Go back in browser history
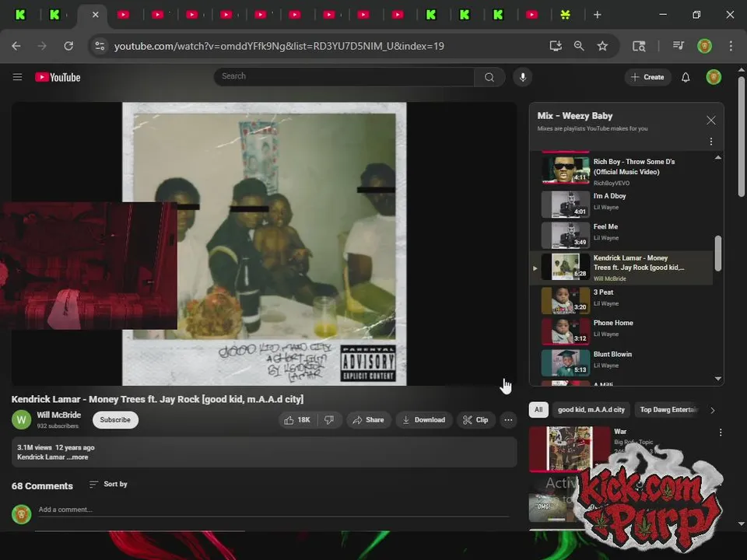The height and width of the screenshot is (560, 747). tap(16, 46)
